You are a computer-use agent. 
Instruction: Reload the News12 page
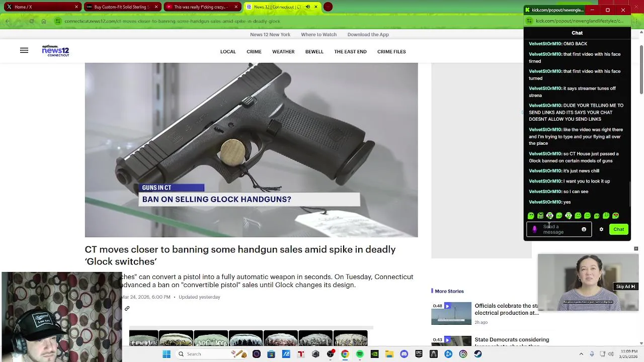tap(31, 21)
